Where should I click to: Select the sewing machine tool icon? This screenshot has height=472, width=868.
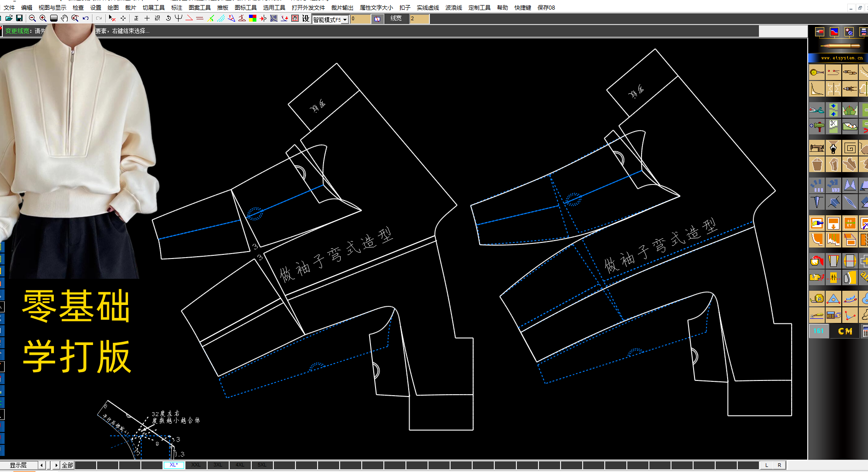[x=817, y=148]
